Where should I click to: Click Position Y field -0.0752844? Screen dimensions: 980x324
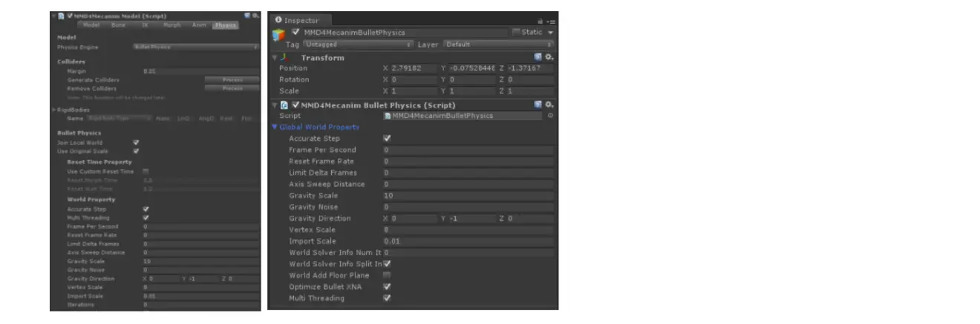(x=472, y=68)
